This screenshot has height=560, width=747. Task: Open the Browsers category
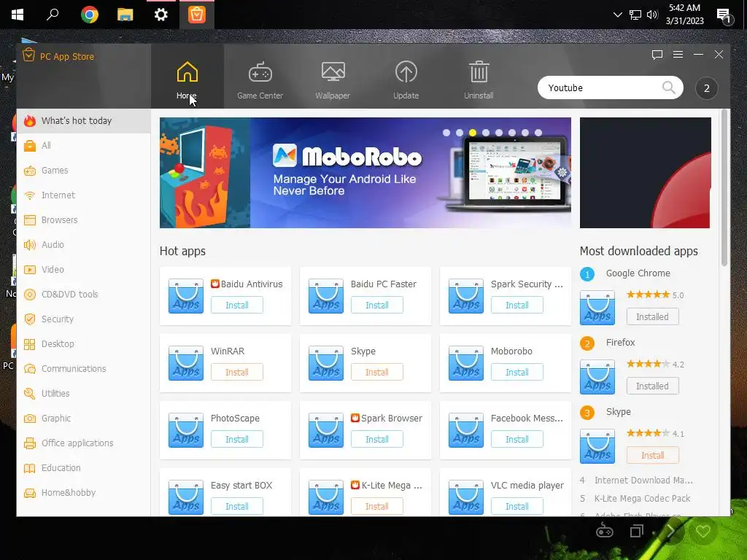click(84, 220)
